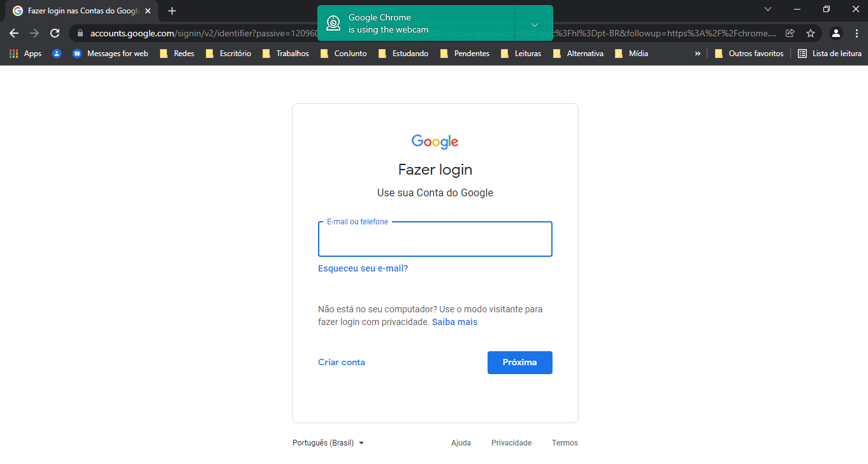Click the Google logo
868x464 pixels.
(x=435, y=141)
